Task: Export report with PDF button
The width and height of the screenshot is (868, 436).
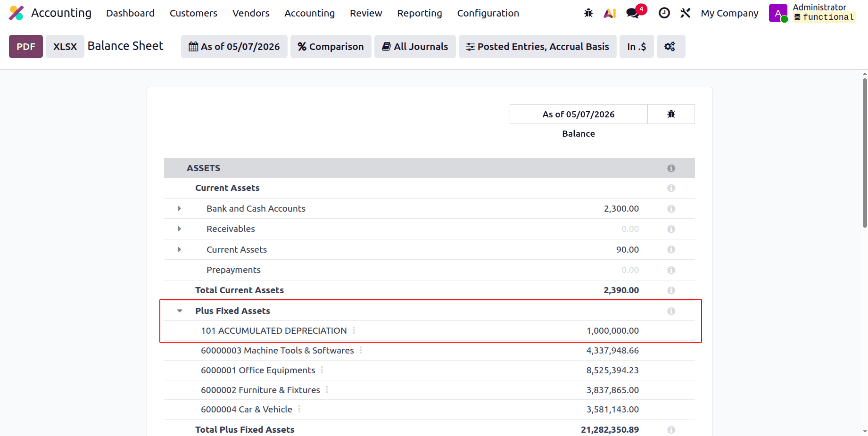Action: coord(26,46)
